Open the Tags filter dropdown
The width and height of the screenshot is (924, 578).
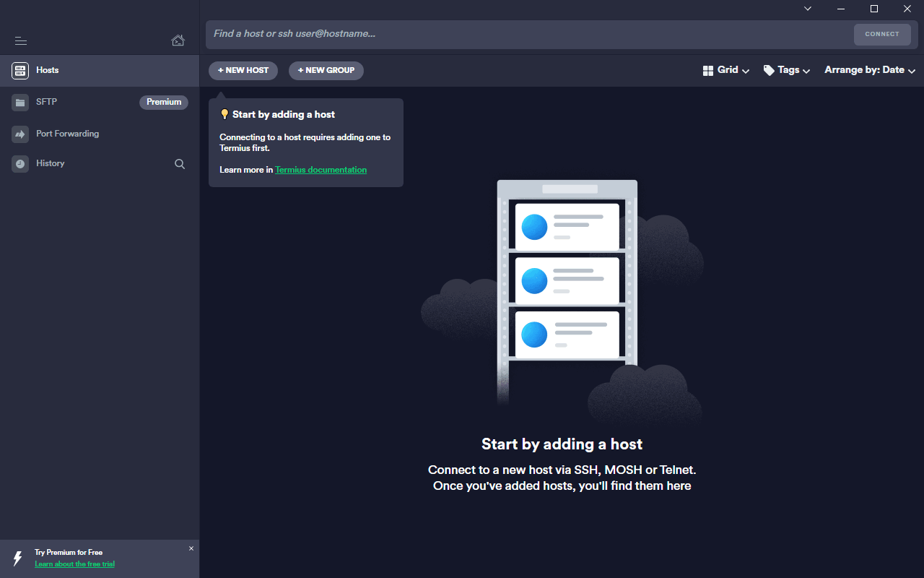787,70
